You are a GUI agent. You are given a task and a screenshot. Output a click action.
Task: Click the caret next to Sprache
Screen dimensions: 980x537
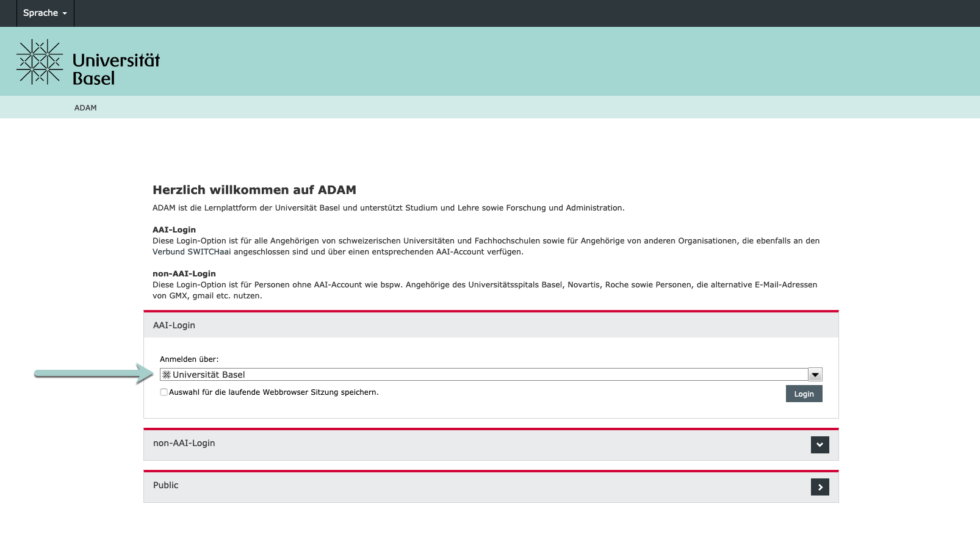(x=65, y=13)
